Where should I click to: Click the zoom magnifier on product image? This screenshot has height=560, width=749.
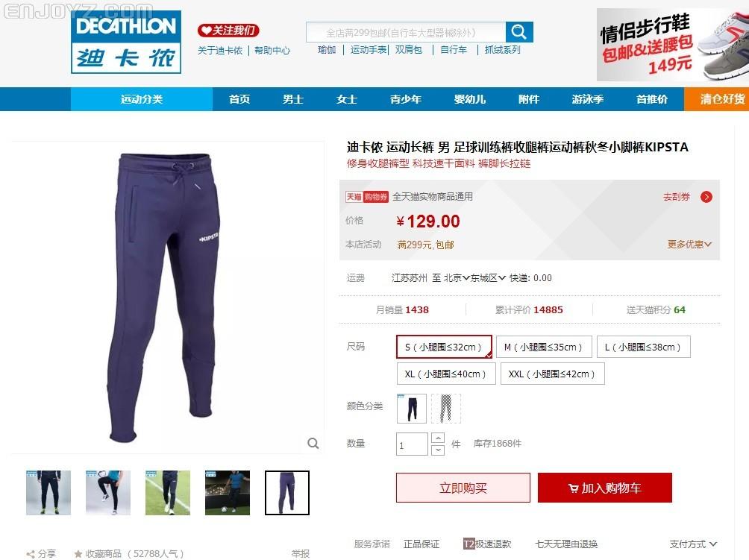313,444
